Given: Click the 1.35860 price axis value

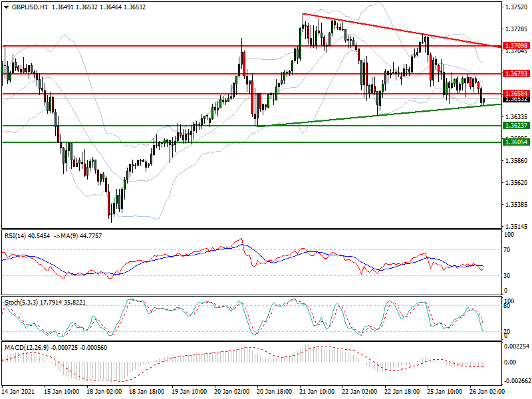Looking at the screenshot, I should (x=517, y=160).
